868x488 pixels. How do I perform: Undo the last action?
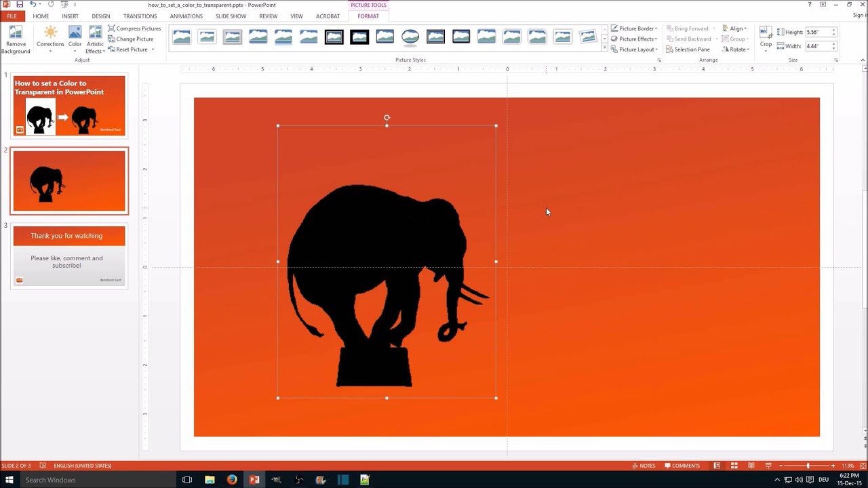click(x=32, y=5)
